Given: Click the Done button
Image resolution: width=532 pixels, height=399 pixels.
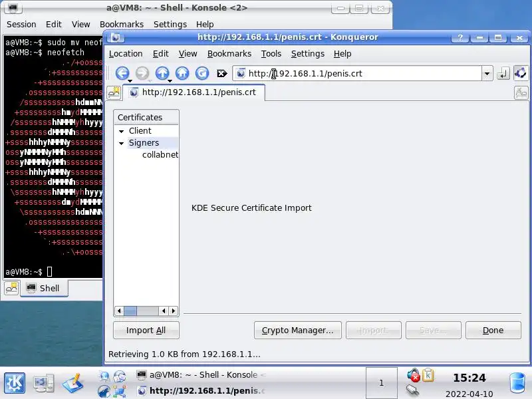Looking at the screenshot, I should pyautogui.click(x=493, y=330).
